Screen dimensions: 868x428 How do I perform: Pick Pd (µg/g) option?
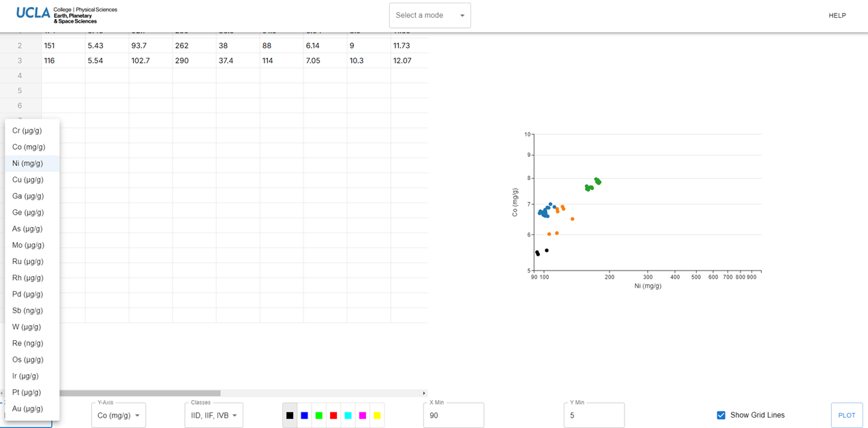[x=32, y=294]
